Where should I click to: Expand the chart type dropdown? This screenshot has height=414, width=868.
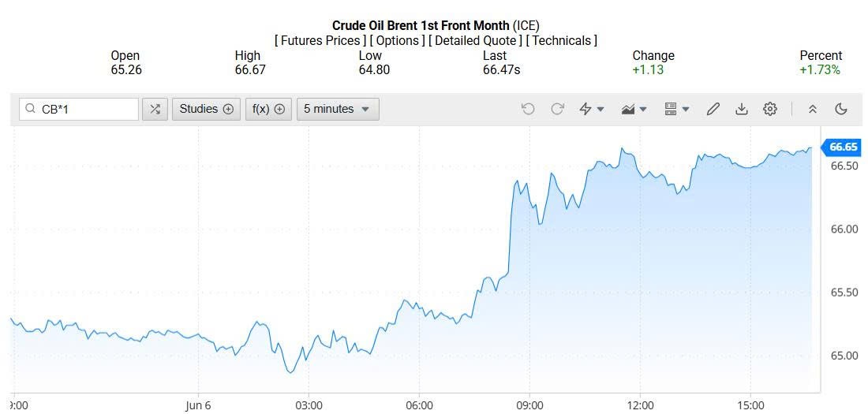pos(634,109)
